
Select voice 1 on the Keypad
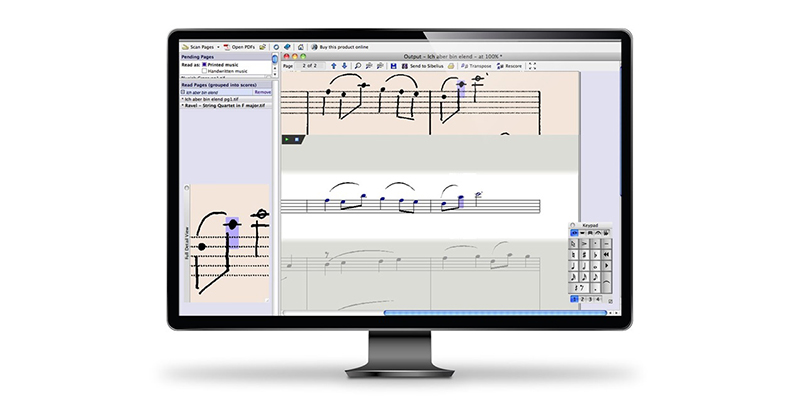pyautogui.click(x=574, y=299)
